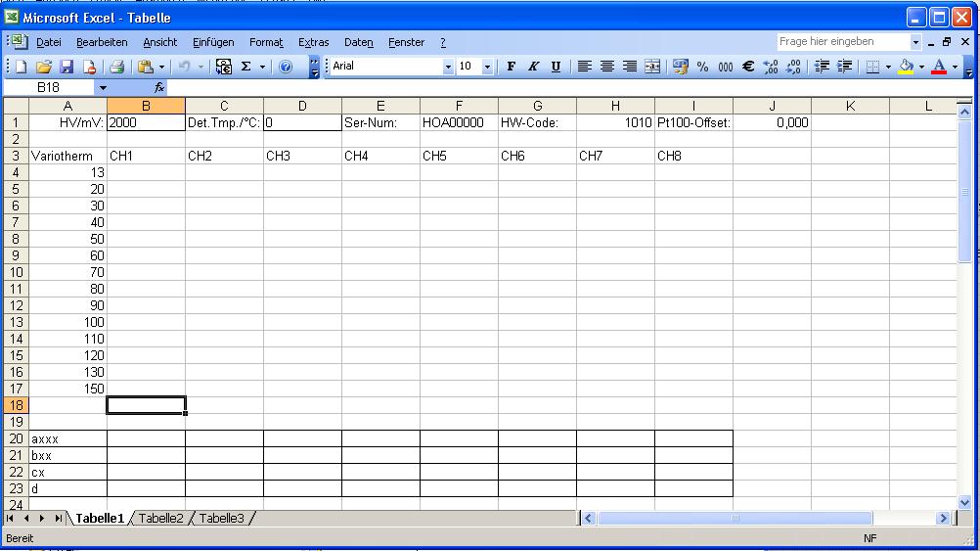Apply thousands separator 000 format
Image resolution: width=980 pixels, height=551 pixels.
pos(725,67)
